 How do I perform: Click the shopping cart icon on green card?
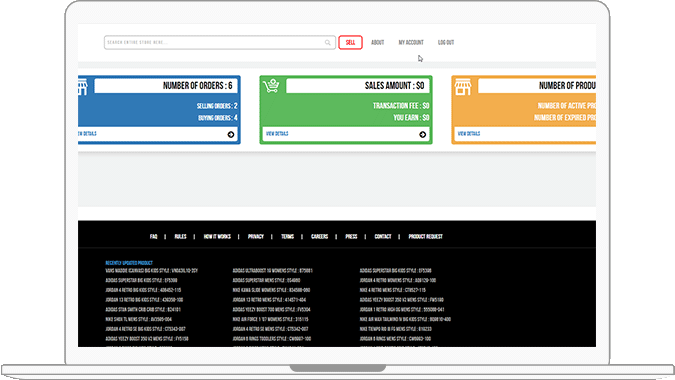(x=272, y=86)
